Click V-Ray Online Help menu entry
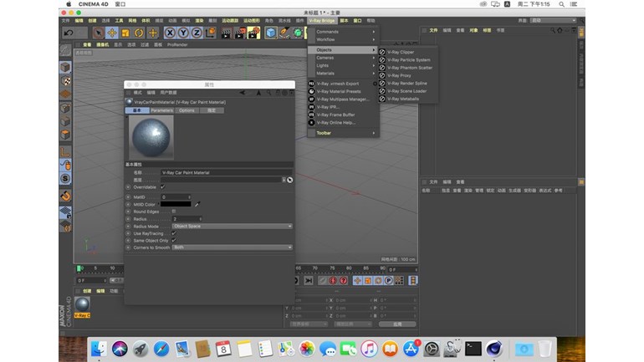This screenshot has width=644, height=362. pyautogui.click(x=335, y=122)
